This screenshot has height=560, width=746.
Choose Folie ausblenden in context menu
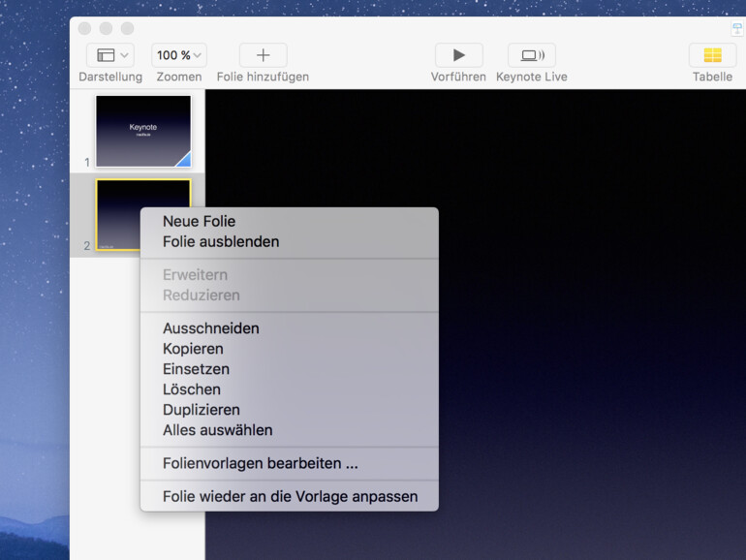pyautogui.click(x=290, y=241)
